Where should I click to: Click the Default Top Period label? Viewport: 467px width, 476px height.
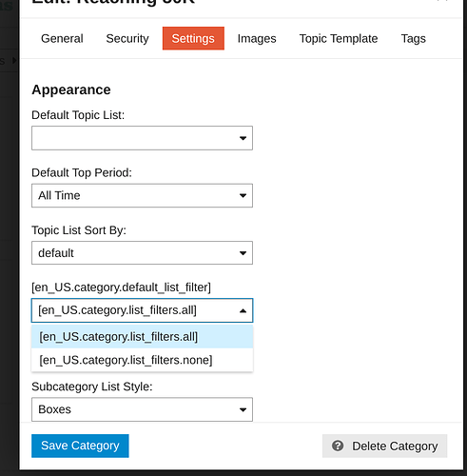pos(82,172)
